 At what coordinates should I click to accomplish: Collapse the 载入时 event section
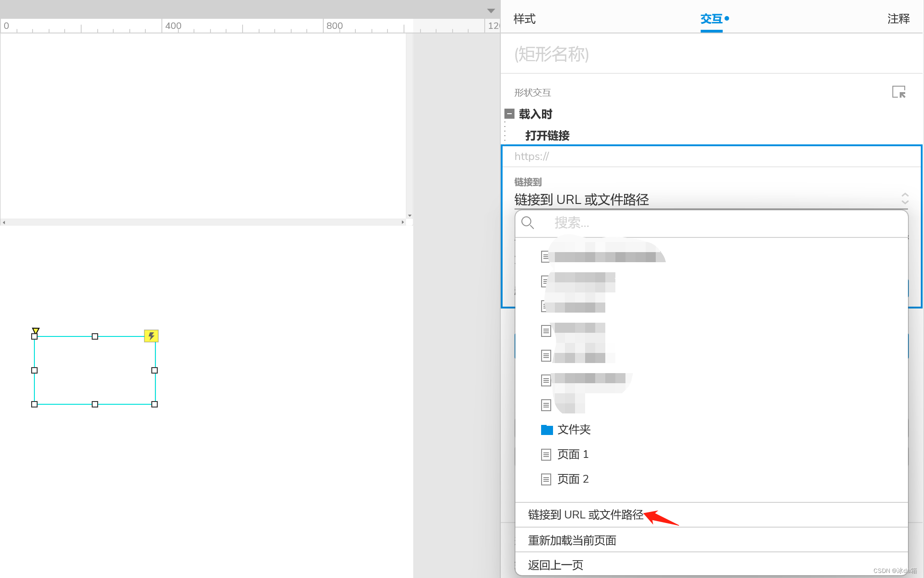point(509,114)
